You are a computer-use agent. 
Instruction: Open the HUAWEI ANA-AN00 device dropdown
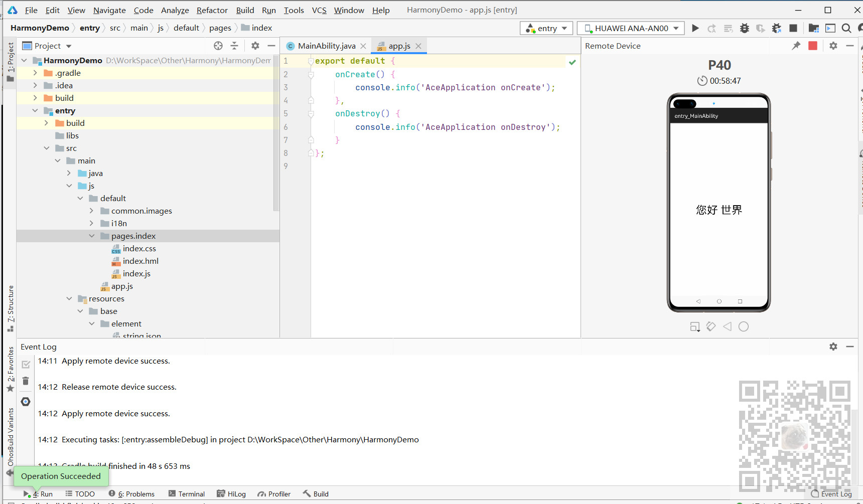(631, 28)
